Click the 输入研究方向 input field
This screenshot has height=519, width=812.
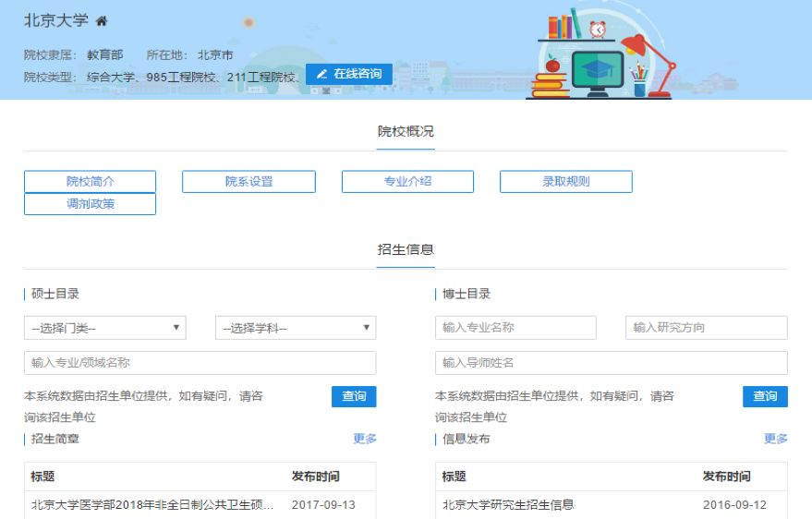pyautogui.click(x=706, y=328)
